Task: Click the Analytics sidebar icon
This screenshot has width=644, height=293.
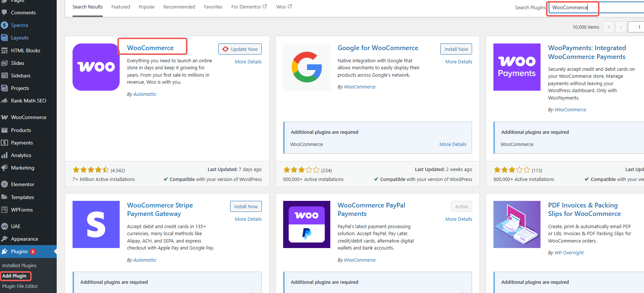Action: 4,155
